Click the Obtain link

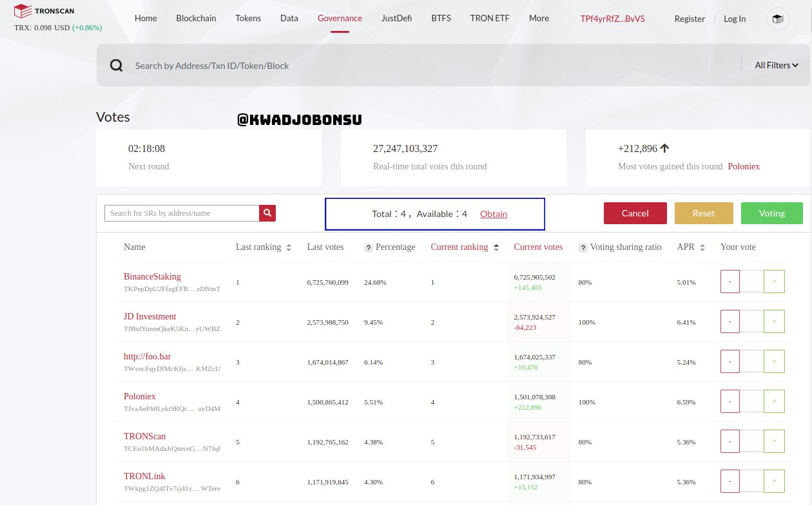coord(494,214)
